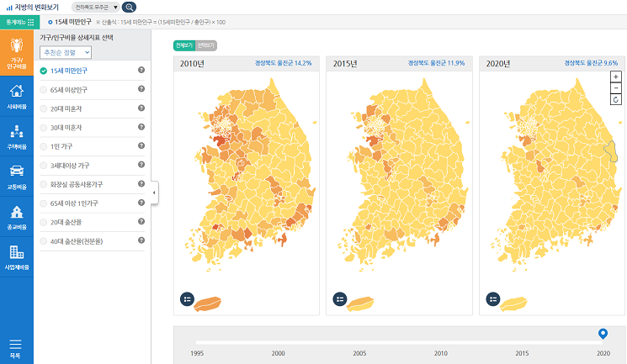
Task: Choose the 20대 출산율 radio option
Action: click(x=43, y=223)
